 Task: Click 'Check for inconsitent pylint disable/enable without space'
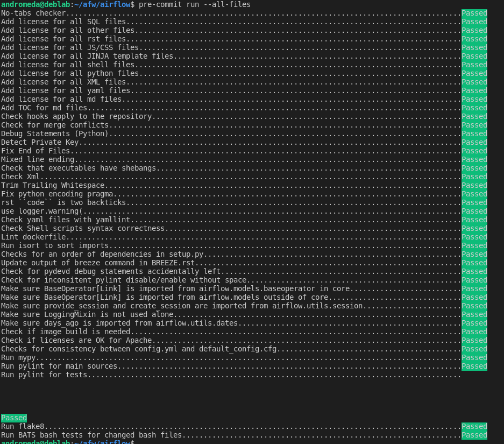124,280
